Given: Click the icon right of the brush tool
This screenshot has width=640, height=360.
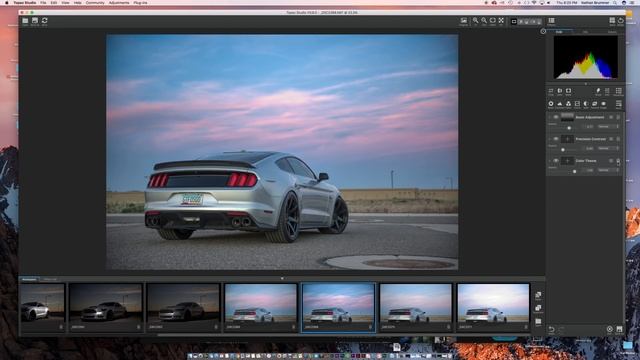Looking at the screenshot, I should click(607, 91).
